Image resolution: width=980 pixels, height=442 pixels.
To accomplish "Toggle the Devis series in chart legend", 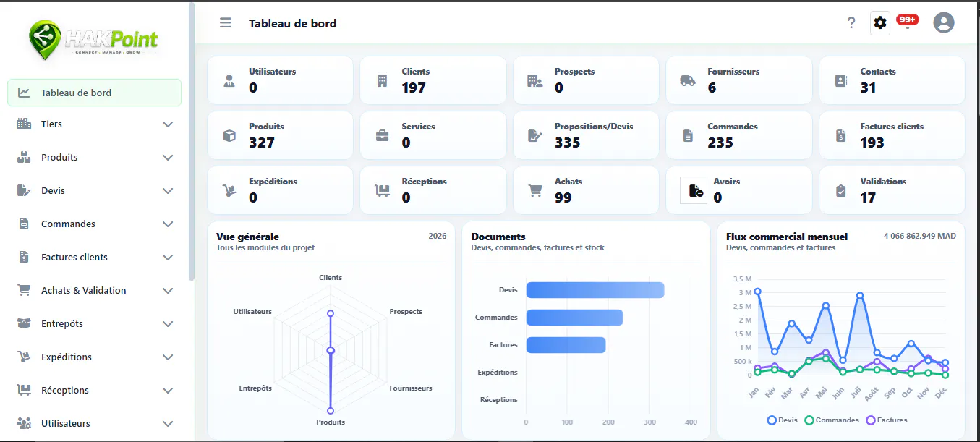I will [x=783, y=420].
